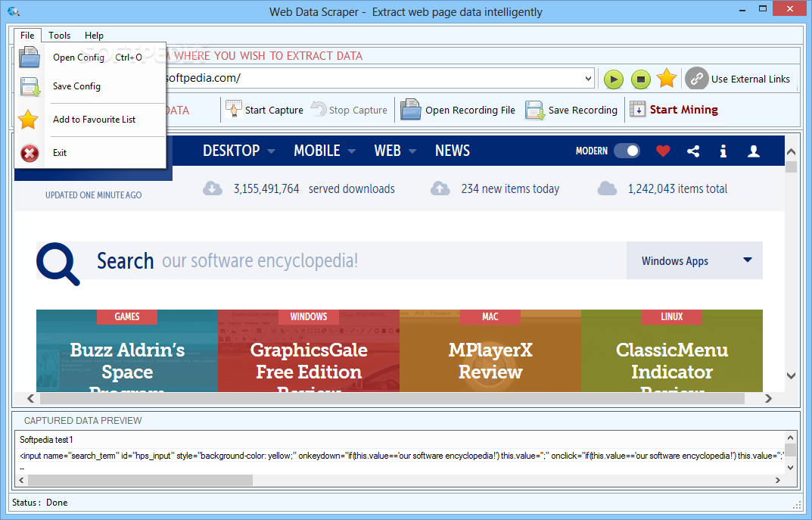Click the Save Config disk icon
Screen dimensions: 812x520
coord(30,86)
